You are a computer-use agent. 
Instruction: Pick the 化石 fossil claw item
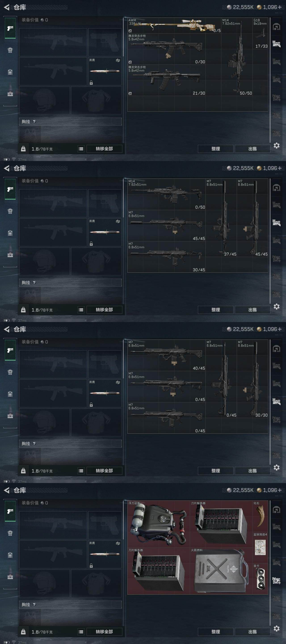[x=260, y=516]
